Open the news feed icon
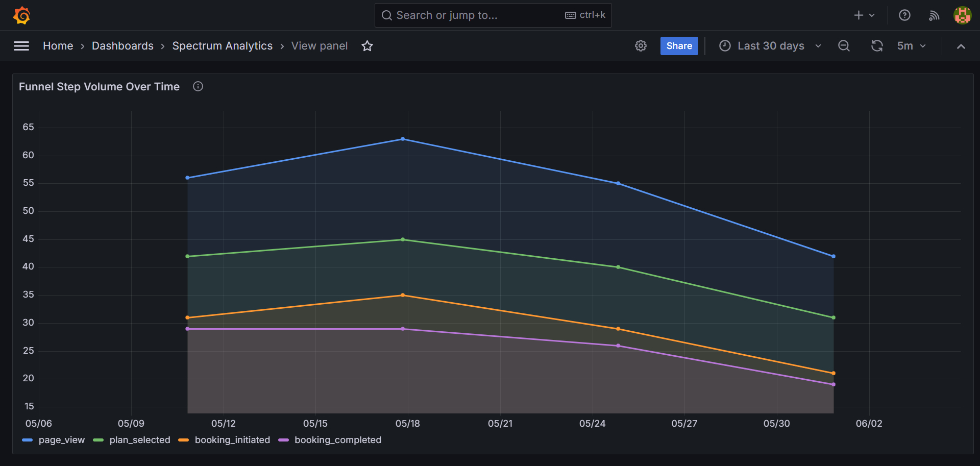The image size is (980, 466). 934,15
